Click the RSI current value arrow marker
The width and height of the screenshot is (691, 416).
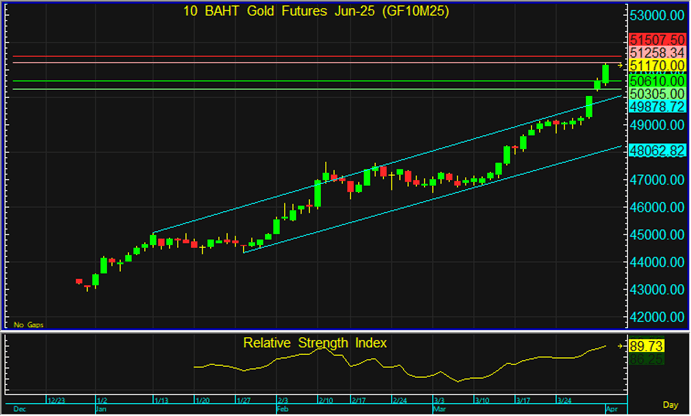click(619, 345)
